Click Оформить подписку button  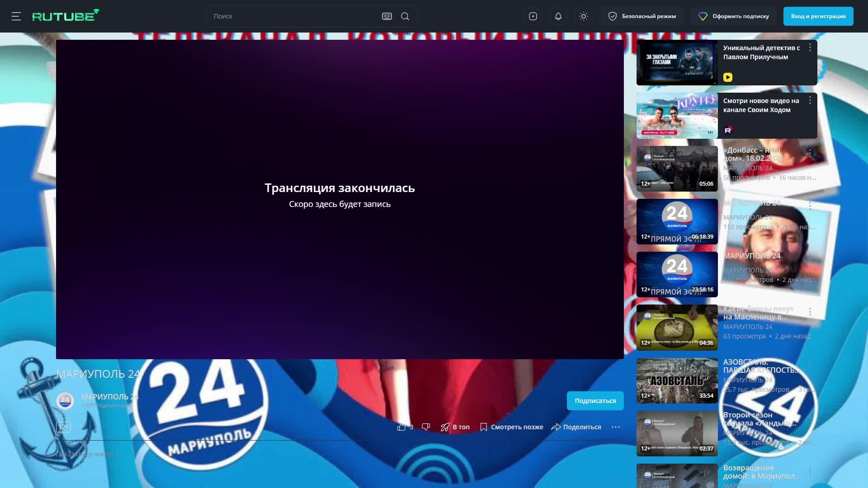click(733, 16)
